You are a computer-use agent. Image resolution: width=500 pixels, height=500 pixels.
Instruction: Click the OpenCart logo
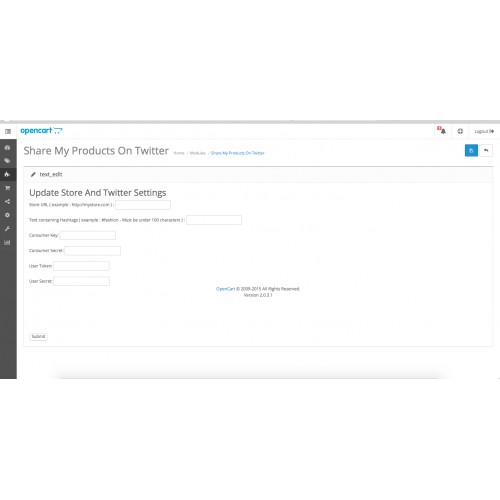41,131
